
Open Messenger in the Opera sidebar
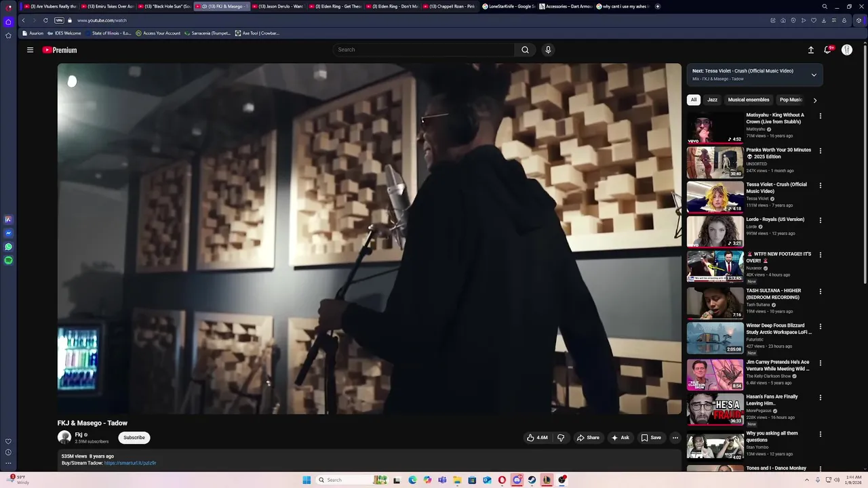8,233
